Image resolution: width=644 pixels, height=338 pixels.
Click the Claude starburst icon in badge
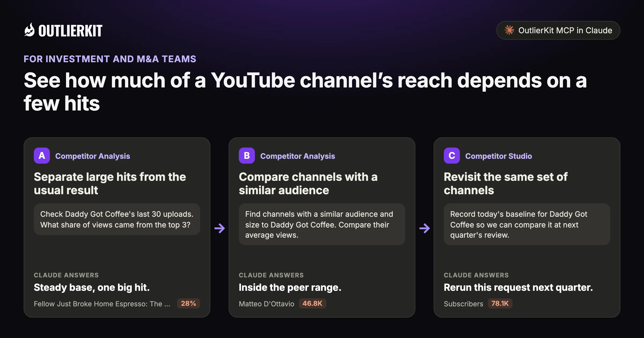tap(509, 30)
